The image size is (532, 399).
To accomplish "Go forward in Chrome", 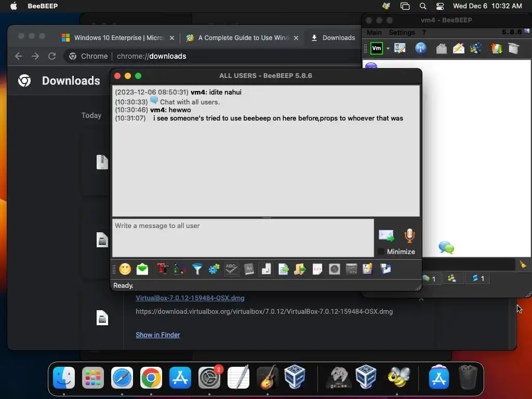I will 35,56.
